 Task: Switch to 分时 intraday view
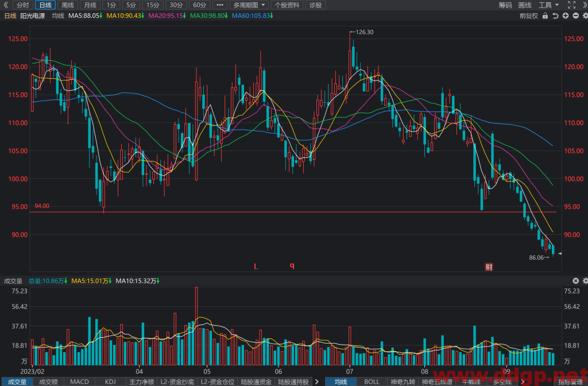[x=23, y=5]
